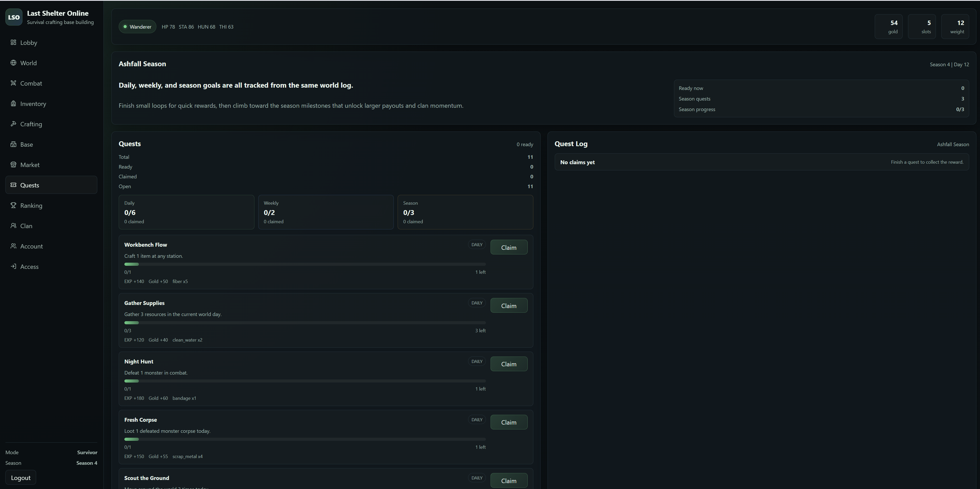Open the Account sidebar entry
Image resolution: width=980 pixels, height=489 pixels.
point(51,246)
